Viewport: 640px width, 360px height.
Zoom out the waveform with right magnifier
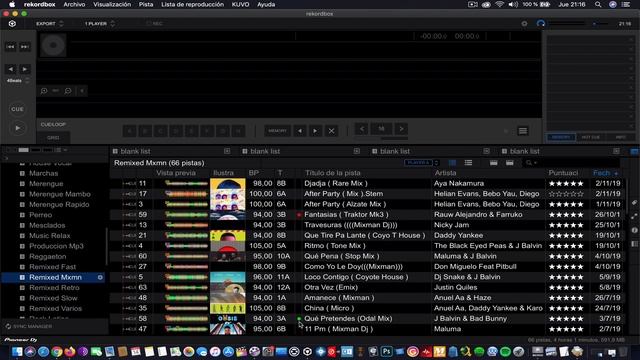(68, 91)
